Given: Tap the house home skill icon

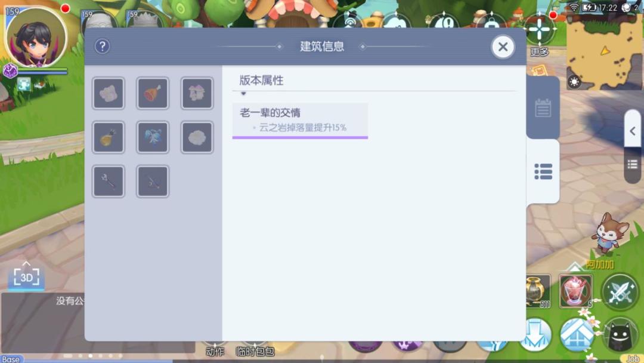Looking at the screenshot, I should [x=577, y=335].
